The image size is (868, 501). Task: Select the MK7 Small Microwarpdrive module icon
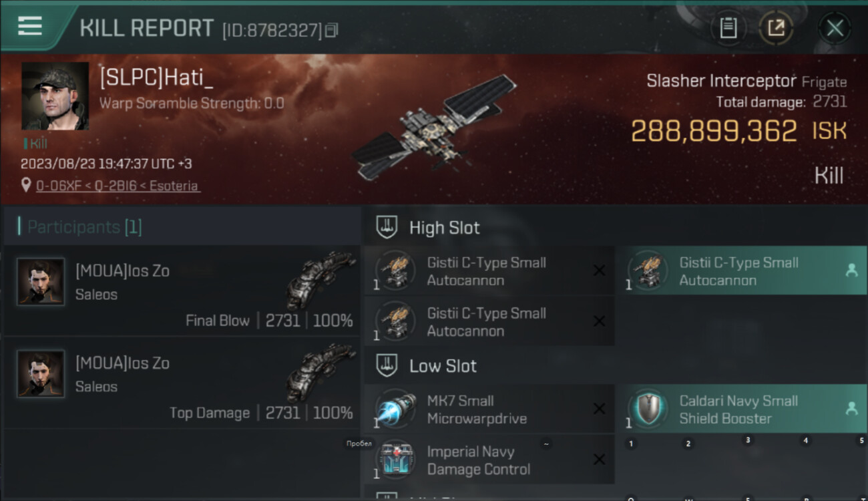click(395, 409)
